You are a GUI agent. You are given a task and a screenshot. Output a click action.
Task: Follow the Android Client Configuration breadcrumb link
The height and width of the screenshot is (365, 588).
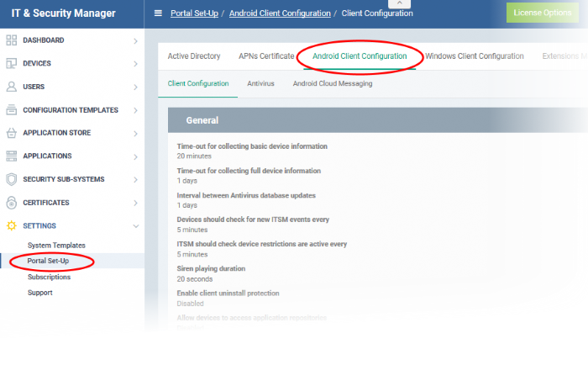pos(280,13)
